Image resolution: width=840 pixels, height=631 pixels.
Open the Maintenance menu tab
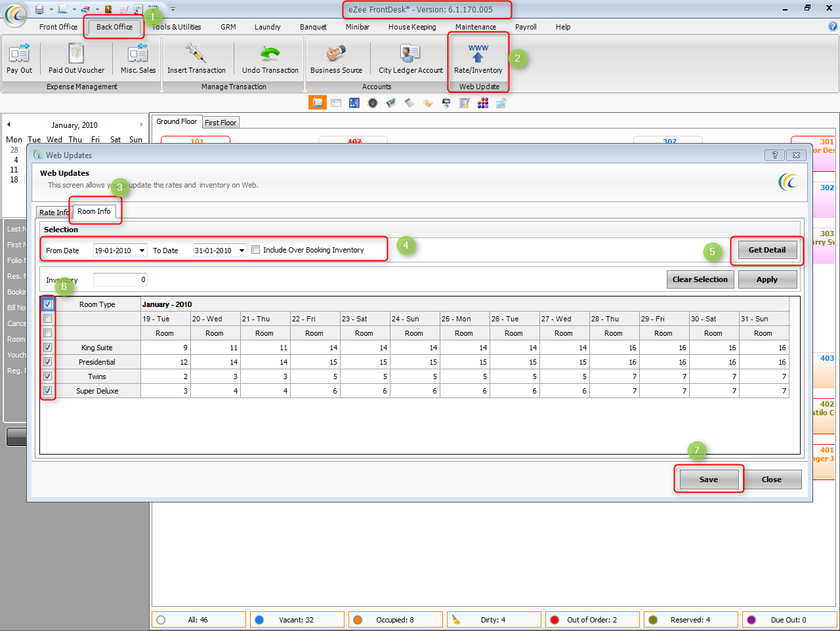(x=476, y=27)
